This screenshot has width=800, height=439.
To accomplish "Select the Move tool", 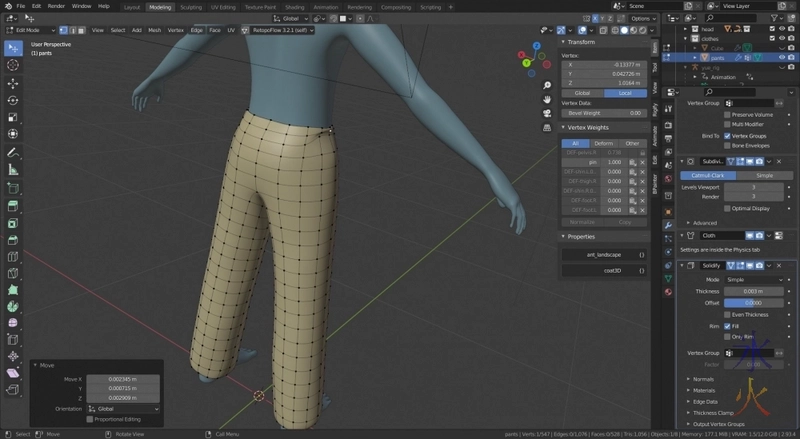I will coord(13,83).
